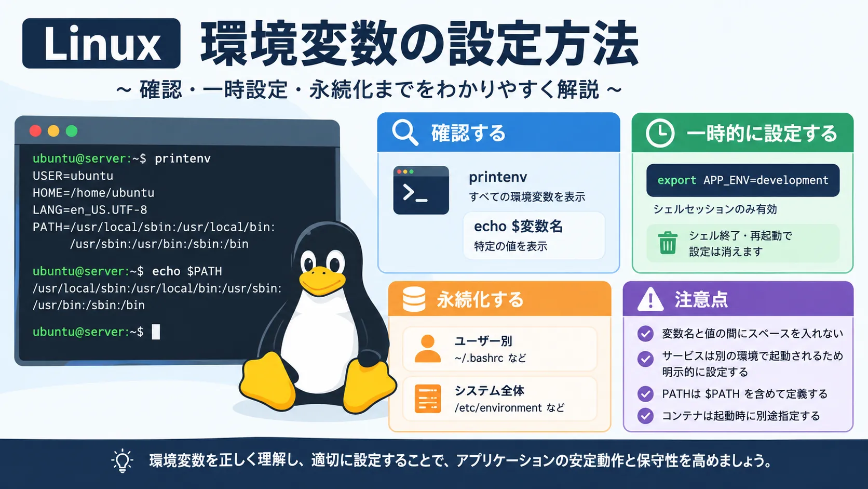Click the シェル終了・再起動で設定は消えます notice

pyautogui.click(x=743, y=243)
